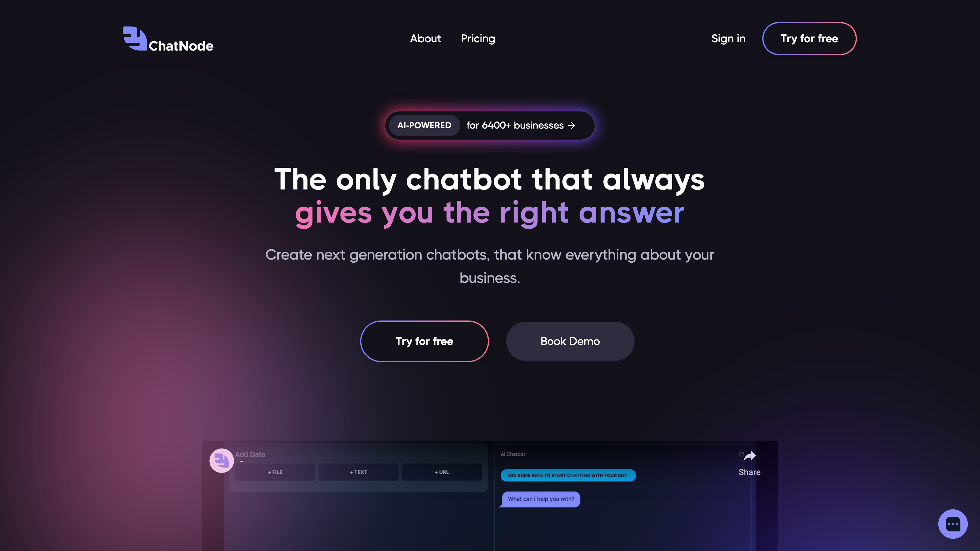Expand the About navigation menu item

pos(425,38)
